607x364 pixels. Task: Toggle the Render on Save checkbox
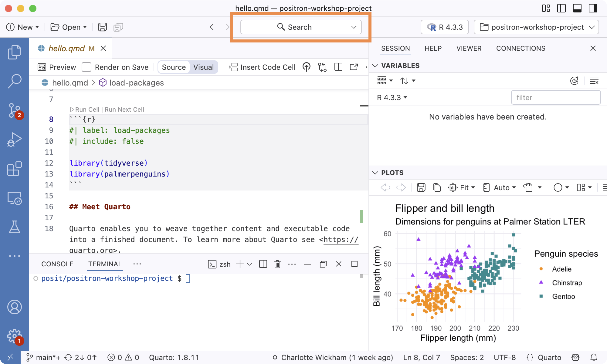coord(86,67)
